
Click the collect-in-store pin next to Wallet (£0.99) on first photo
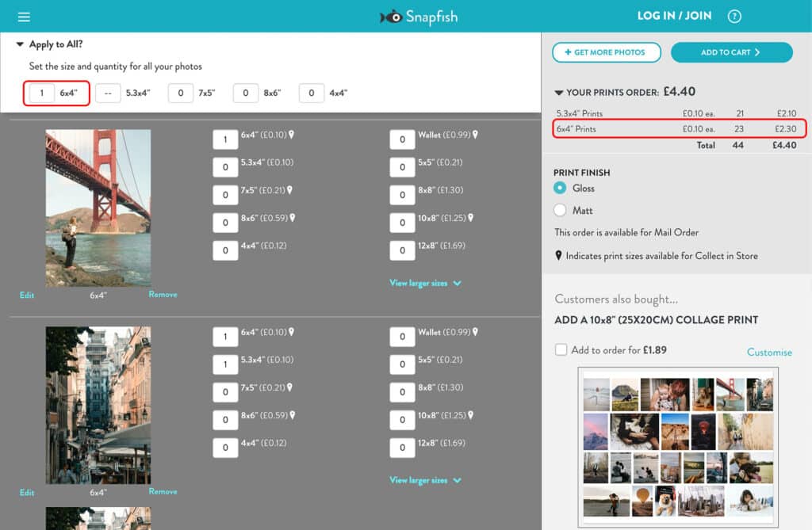point(475,135)
